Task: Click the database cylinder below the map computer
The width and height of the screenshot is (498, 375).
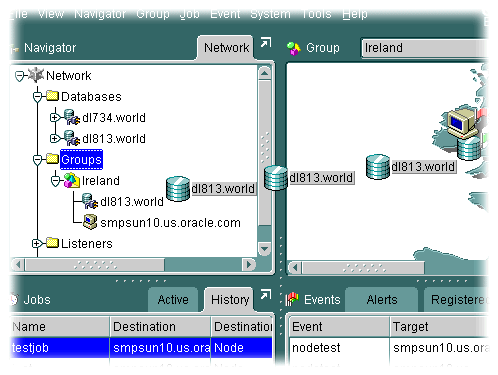Action: pos(468,149)
